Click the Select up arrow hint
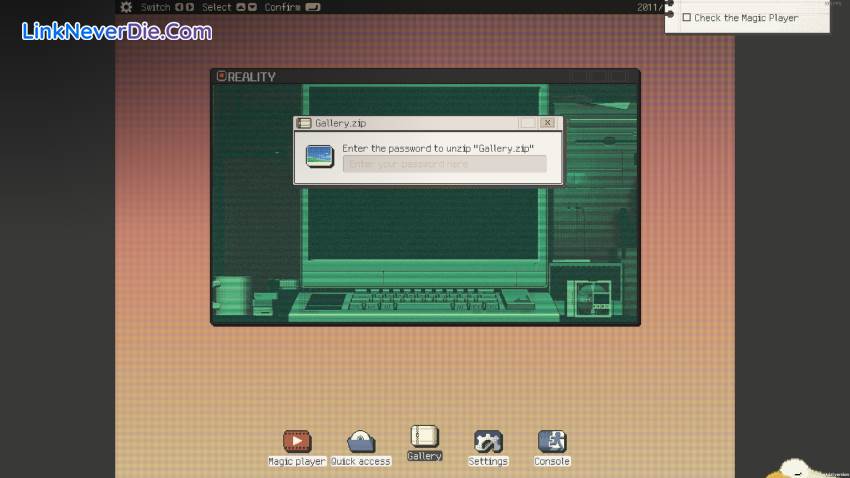Screen dimensions: 850x478 [240, 7]
